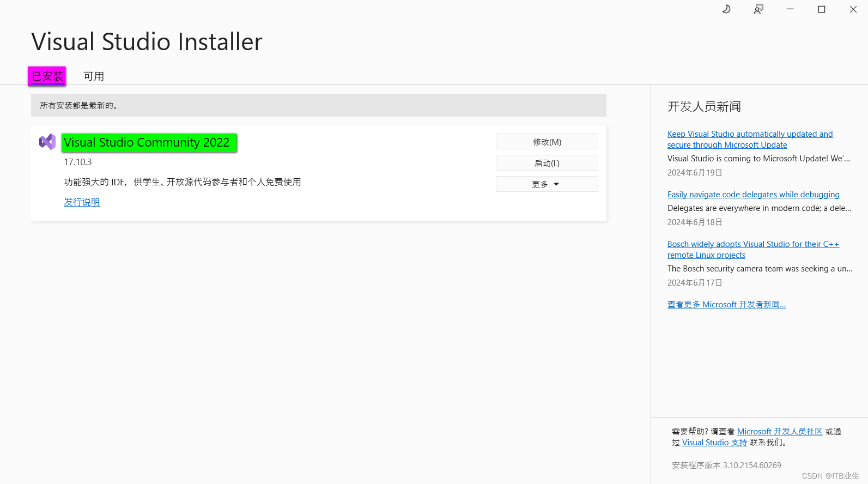Maximize the installer window
The width and height of the screenshot is (868, 484).
tap(822, 9)
